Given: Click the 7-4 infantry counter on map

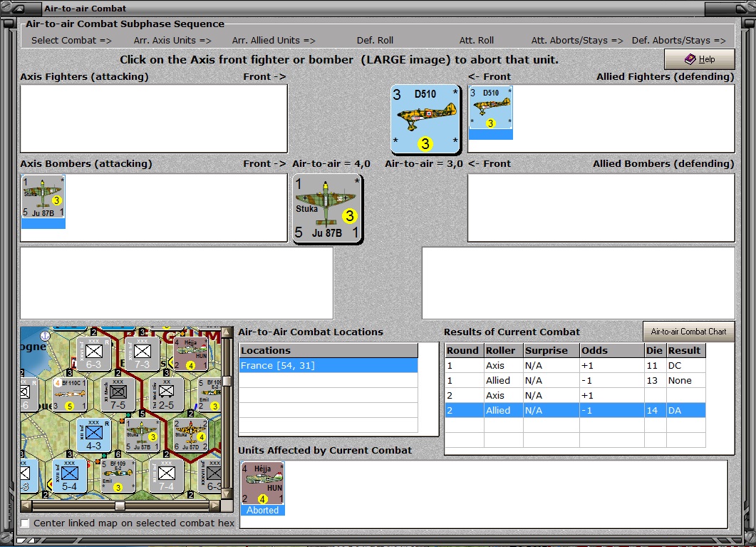Looking at the screenshot, I should click(166, 476).
